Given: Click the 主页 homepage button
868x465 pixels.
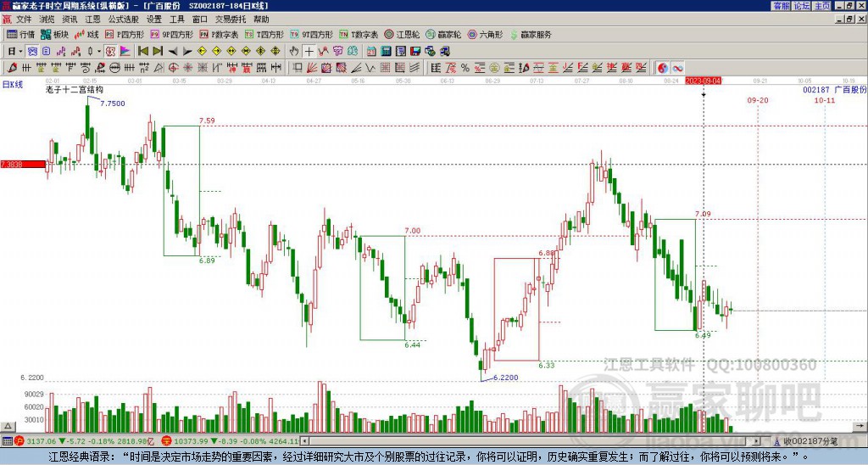Looking at the screenshot, I should tap(822, 6).
